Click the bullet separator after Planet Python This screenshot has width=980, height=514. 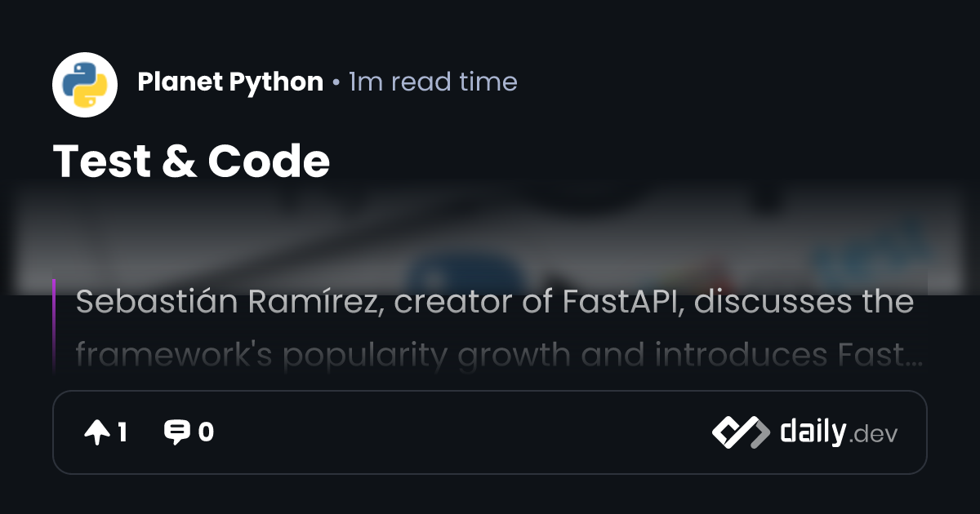click(336, 82)
